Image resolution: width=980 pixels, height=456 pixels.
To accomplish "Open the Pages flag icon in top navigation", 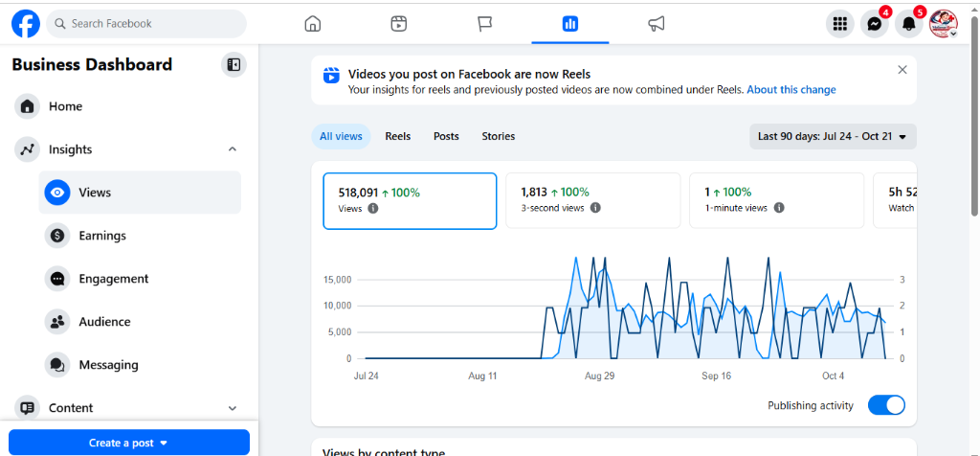I will point(485,24).
